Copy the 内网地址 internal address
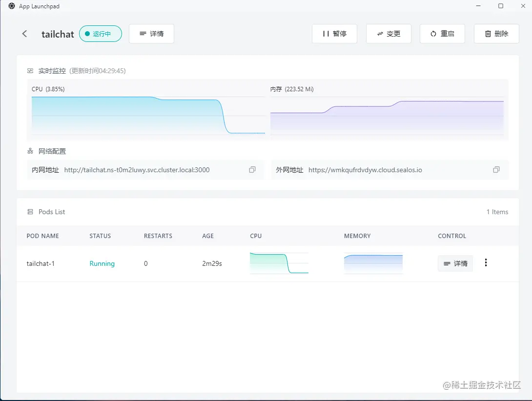 (252, 170)
